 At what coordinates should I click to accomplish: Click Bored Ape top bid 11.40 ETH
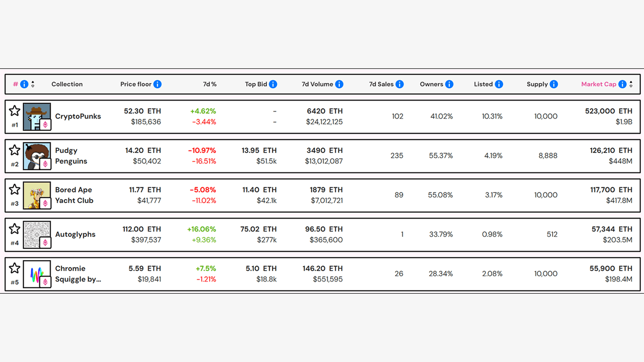pyautogui.click(x=260, y=190)
